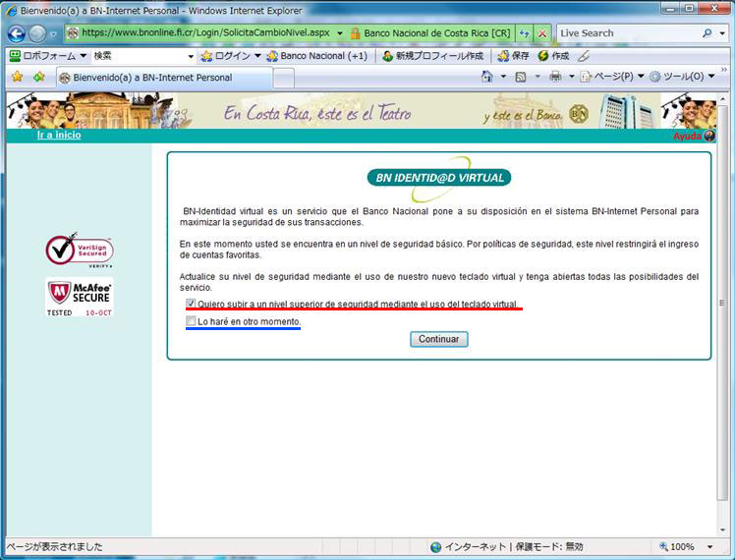Click the padlock security icon in address bar
The height and width of the screenshot is (560, 735).
[355, 32]
